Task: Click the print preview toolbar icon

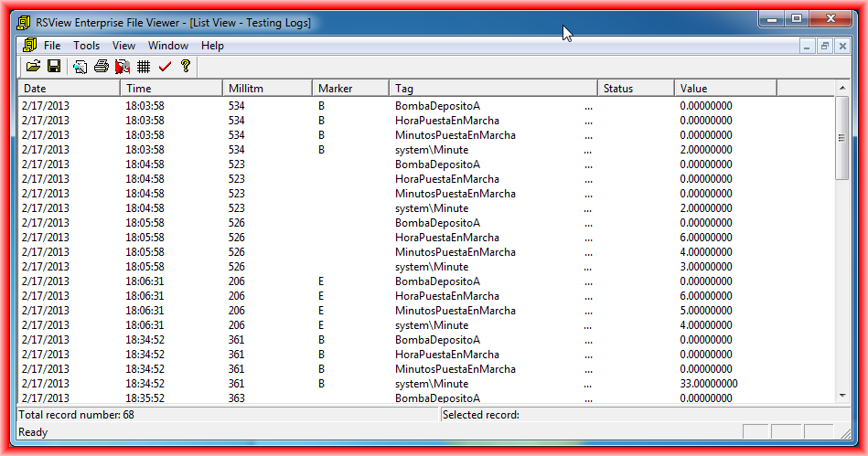Action: 80,66
